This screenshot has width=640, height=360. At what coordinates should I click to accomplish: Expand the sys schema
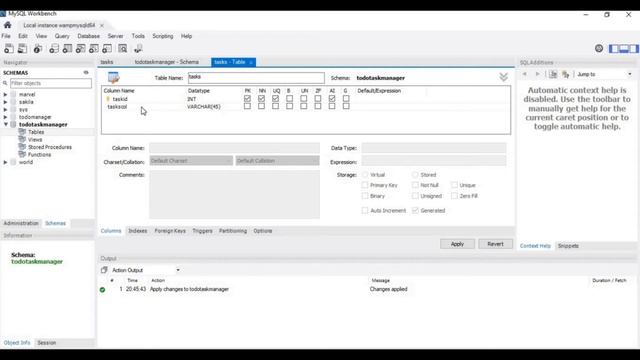click(x=5, y=109)
